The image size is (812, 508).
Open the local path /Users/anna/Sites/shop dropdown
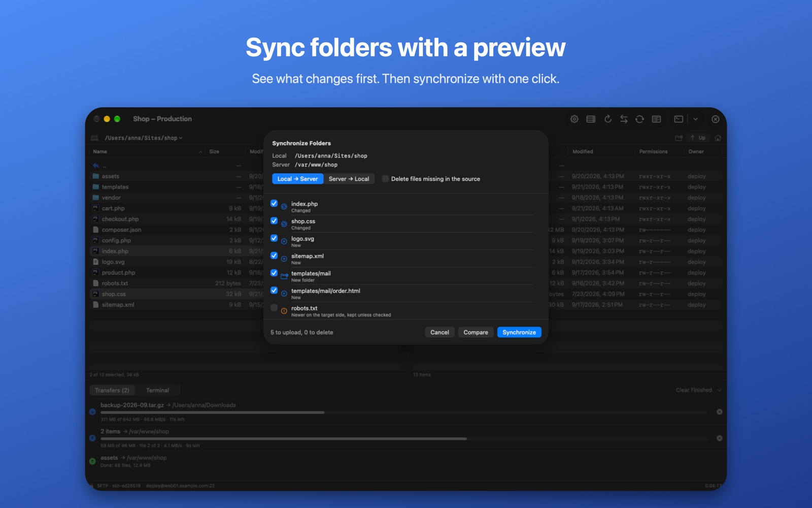pyautogui.click(x=144, y=138)
